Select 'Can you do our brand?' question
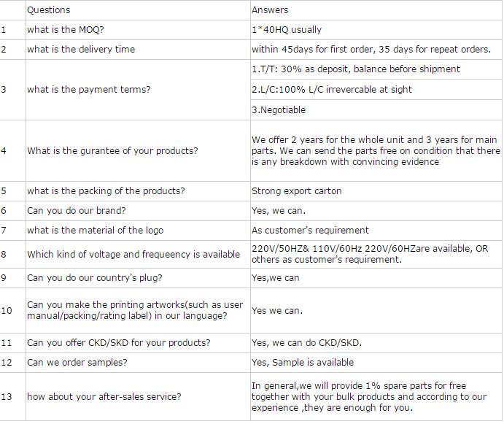Viewport: 504px width, 424px height. [77, 211]
